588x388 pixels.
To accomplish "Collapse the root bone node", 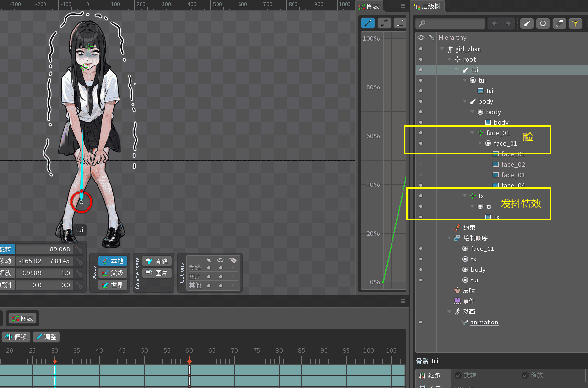I will (449, 60).
